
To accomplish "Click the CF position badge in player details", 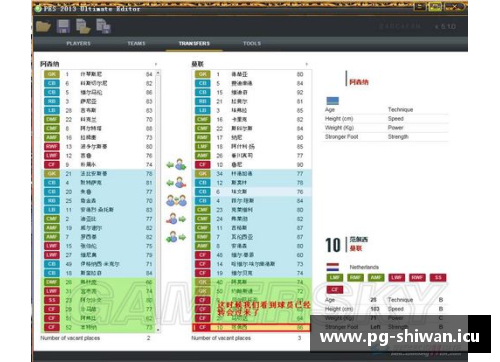I will click(x=334, y=289).
